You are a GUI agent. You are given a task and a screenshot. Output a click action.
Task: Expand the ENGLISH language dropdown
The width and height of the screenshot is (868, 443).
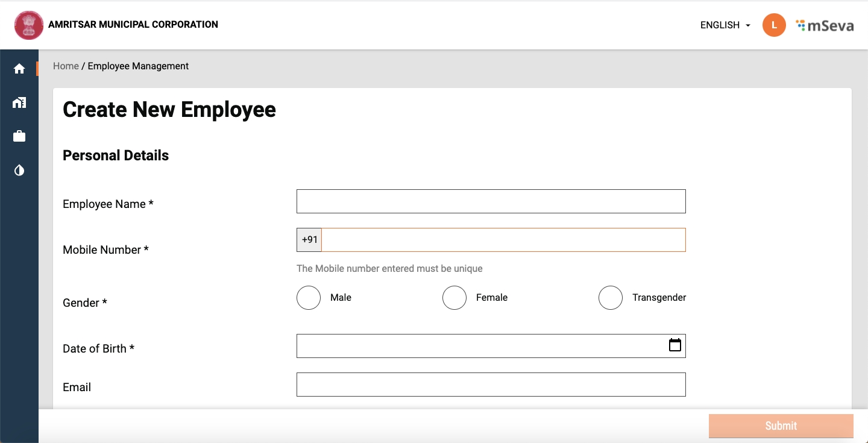(x=725, y=25)
